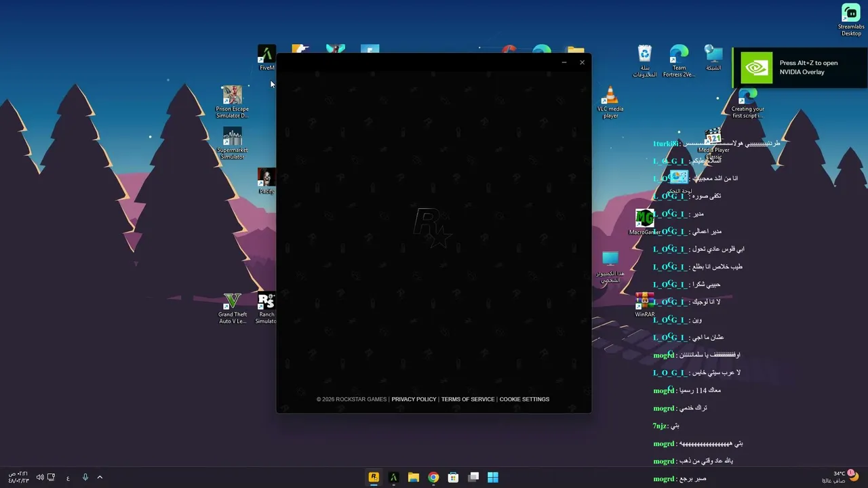
Task: Select the Creating your first script shortcut
Action: [x=747, y=103]
